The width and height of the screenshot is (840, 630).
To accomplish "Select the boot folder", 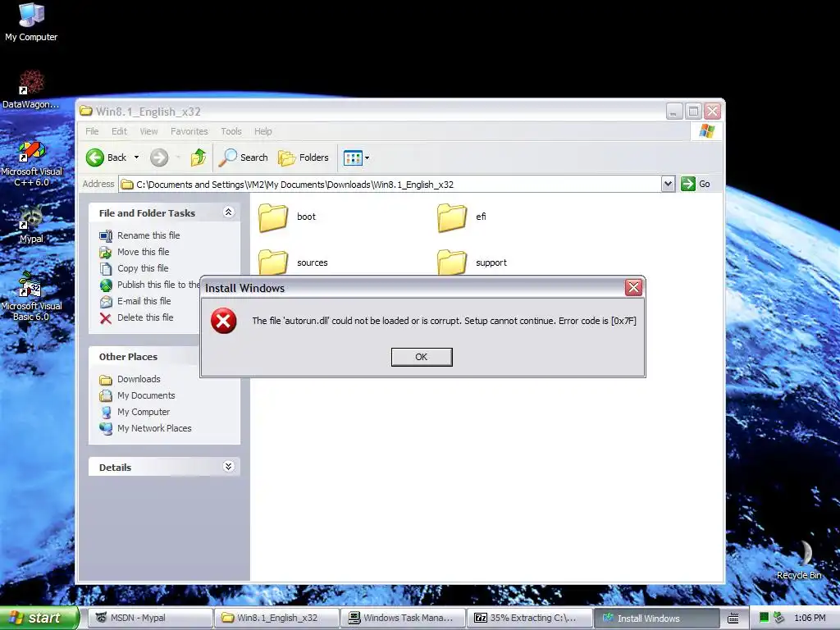I will (287, 217).
